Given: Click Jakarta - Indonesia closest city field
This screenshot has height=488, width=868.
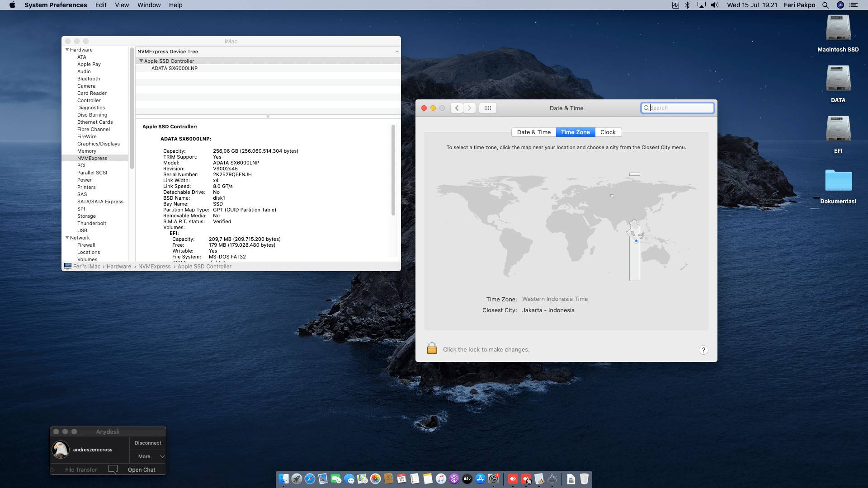Looking at the screenshot, I should coord(548,310).
